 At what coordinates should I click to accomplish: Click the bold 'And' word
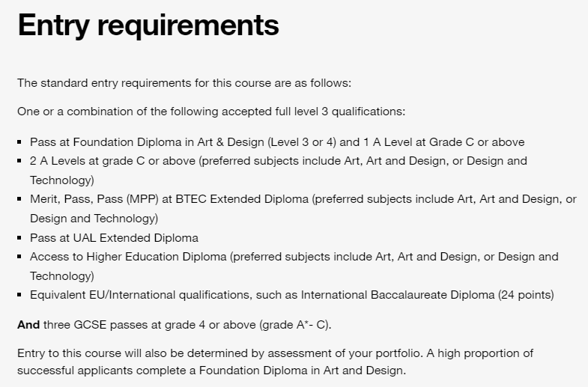tap(28, 325)
